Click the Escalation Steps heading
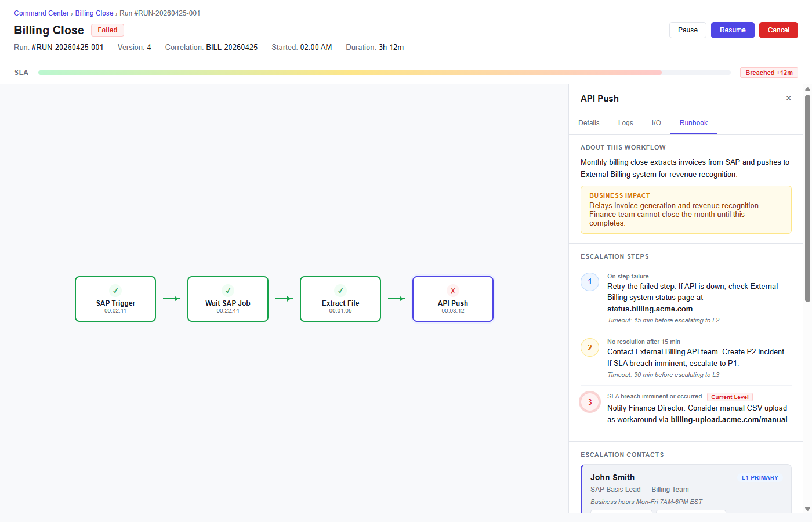812x522 pixels. point(615,256)
